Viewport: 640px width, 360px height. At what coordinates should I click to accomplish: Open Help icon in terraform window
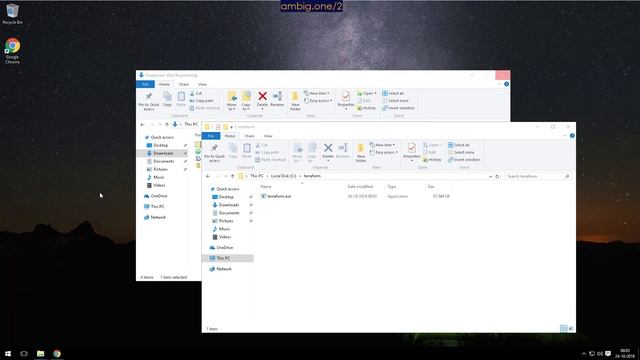(x=572, y=136)
